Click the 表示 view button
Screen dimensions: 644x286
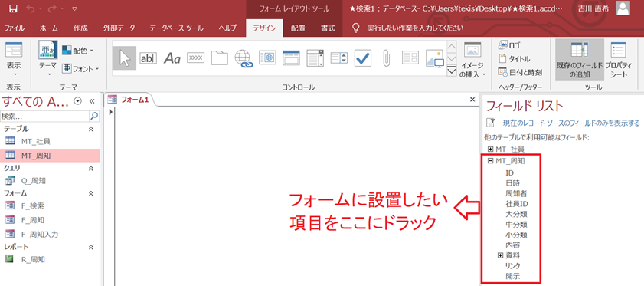click(x=14, y=60)
